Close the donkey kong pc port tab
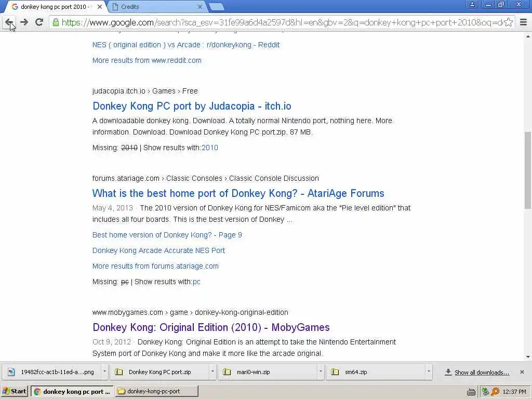This screenshot has width=532, height=399. 100,7
